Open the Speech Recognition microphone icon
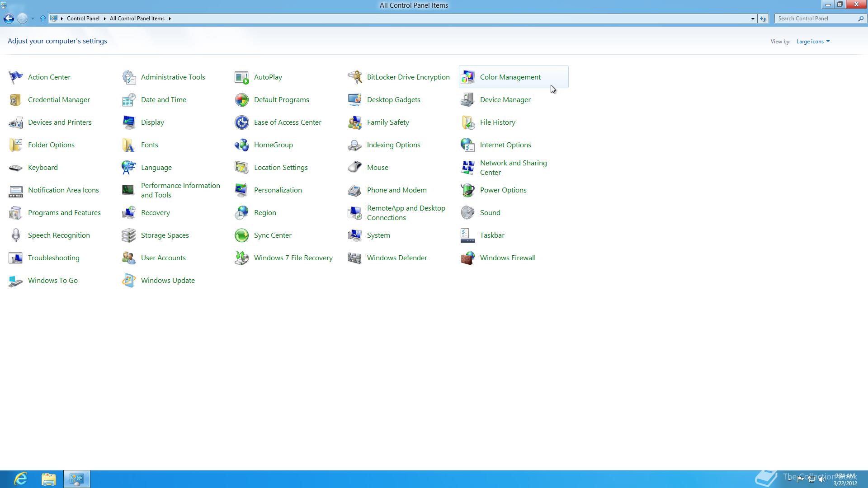This screenshot has height=488, width=868. click(15, 235)
